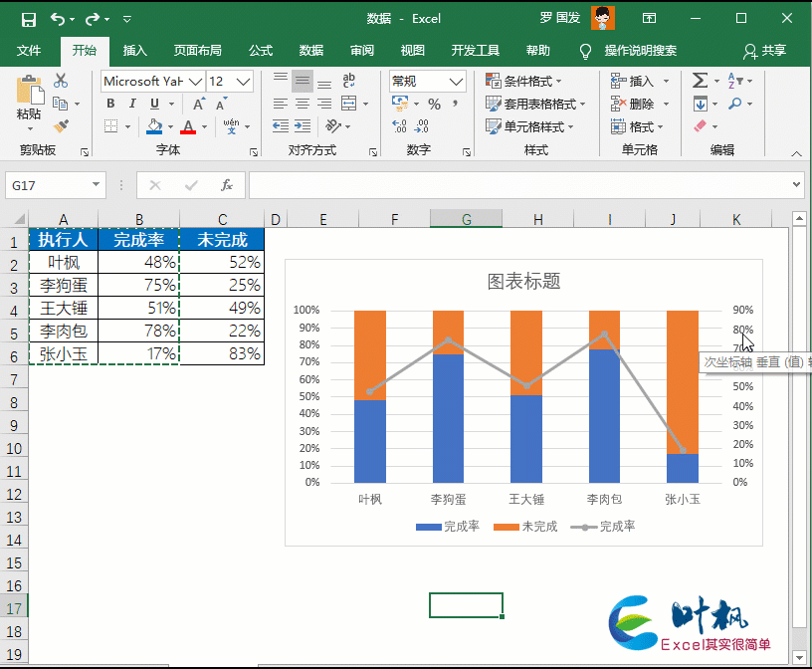
Task: Open the font size dropdown
Action: (x=242, y=82)
